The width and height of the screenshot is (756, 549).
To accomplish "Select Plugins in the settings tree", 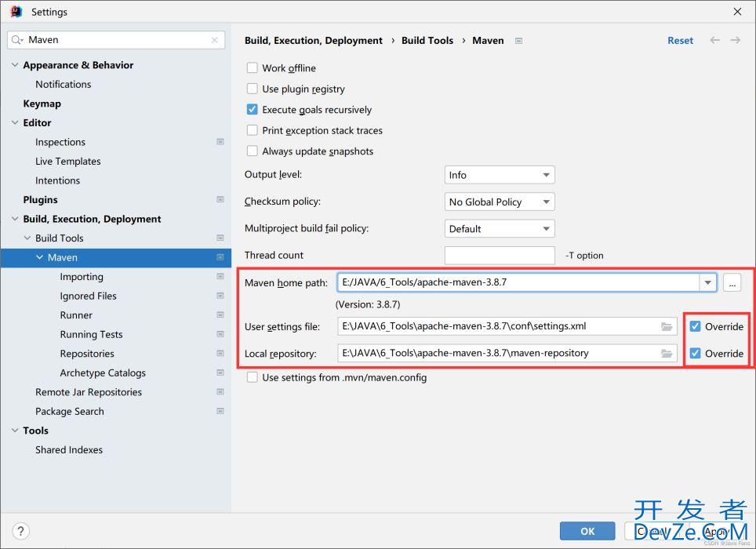I will point(41,199).
